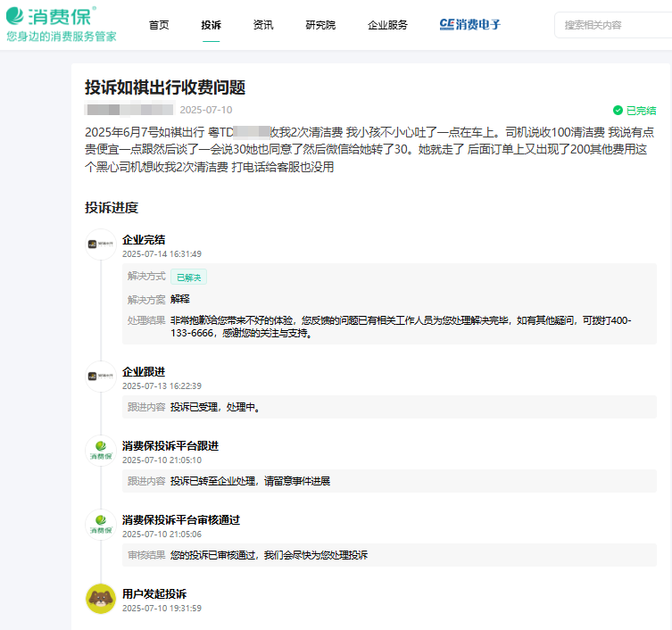Click the CE消费电子 logo link
Screen dimensions: 672x630
coord(470,24)
